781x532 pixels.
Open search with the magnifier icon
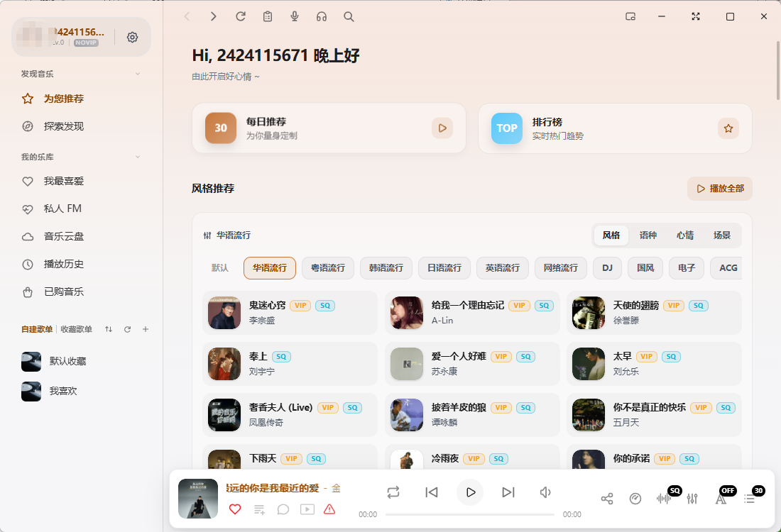(x=349, y=16)
